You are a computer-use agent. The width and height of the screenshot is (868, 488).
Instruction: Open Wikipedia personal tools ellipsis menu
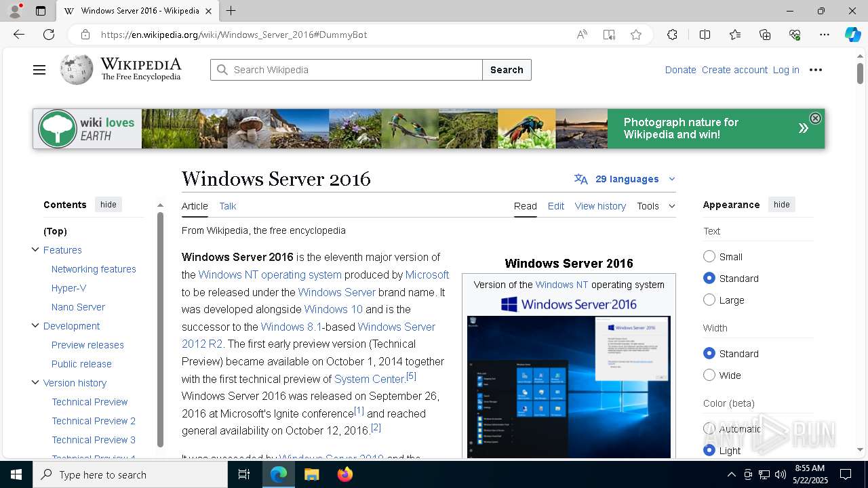[x=816, y=70]
